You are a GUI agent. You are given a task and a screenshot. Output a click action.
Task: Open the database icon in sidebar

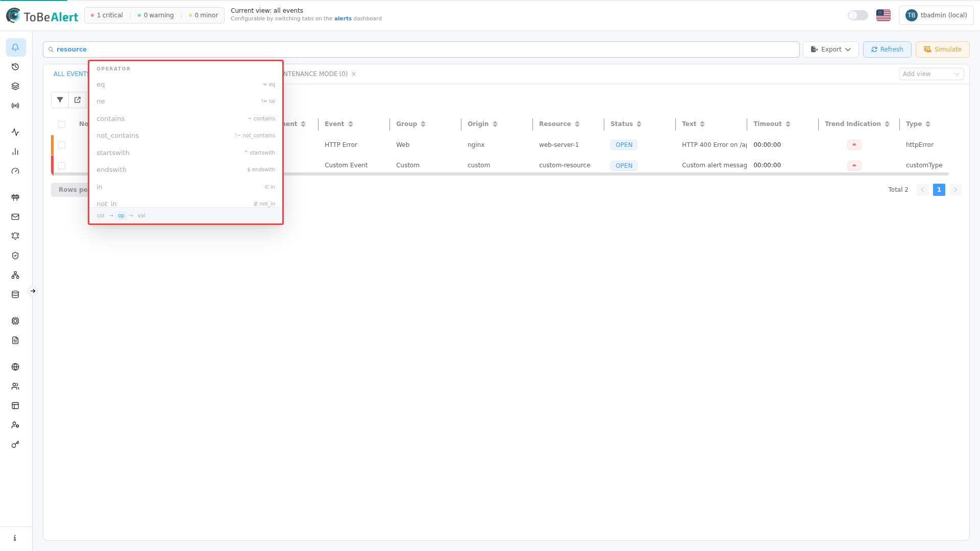click(x=15, y=294)
